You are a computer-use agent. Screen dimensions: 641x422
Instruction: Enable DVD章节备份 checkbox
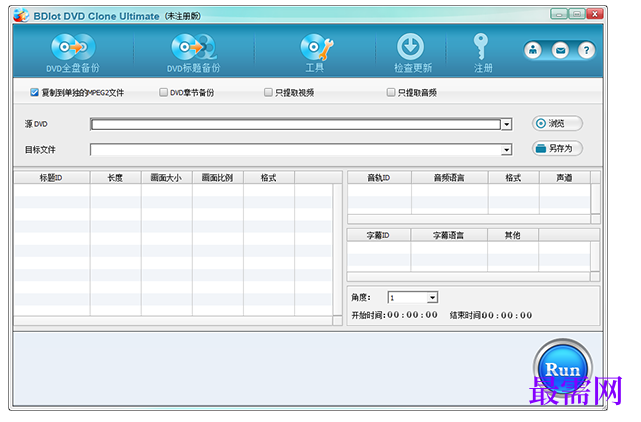click(164, 92)
